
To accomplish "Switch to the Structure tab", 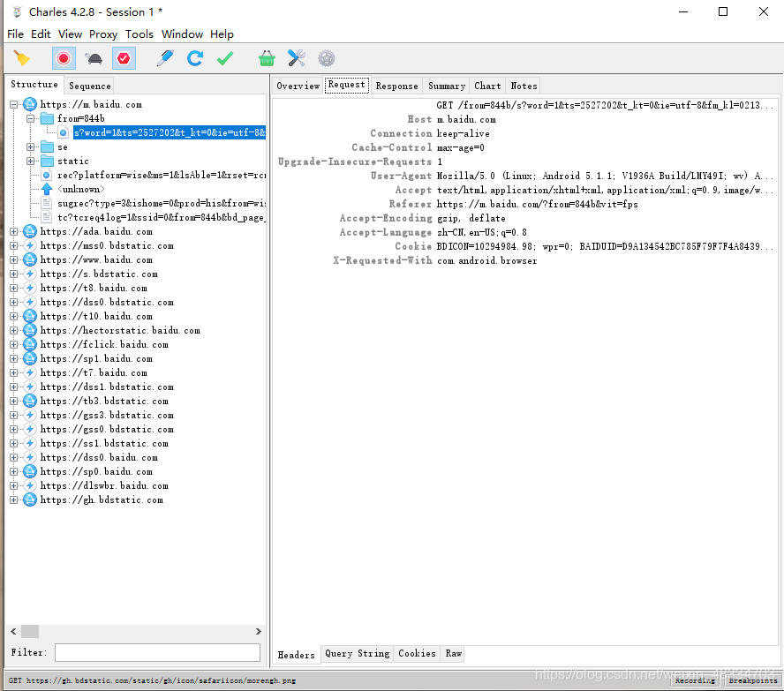I will 34,85.
